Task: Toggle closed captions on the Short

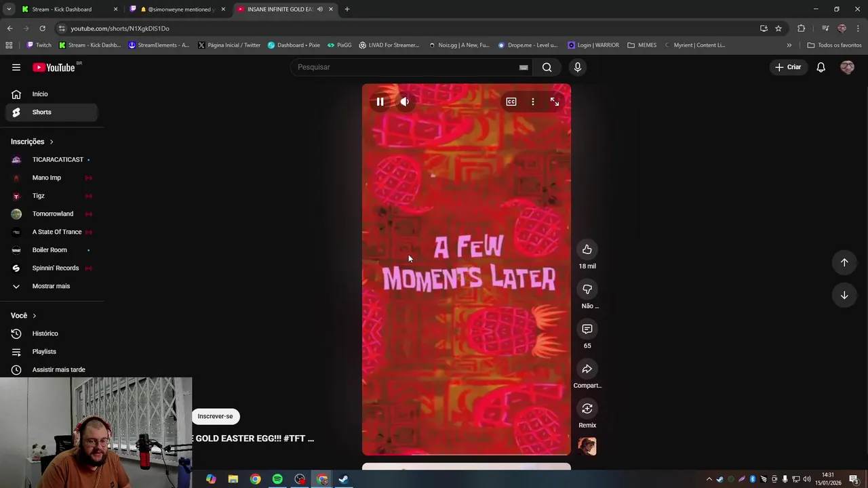Action: click(511, 102)
